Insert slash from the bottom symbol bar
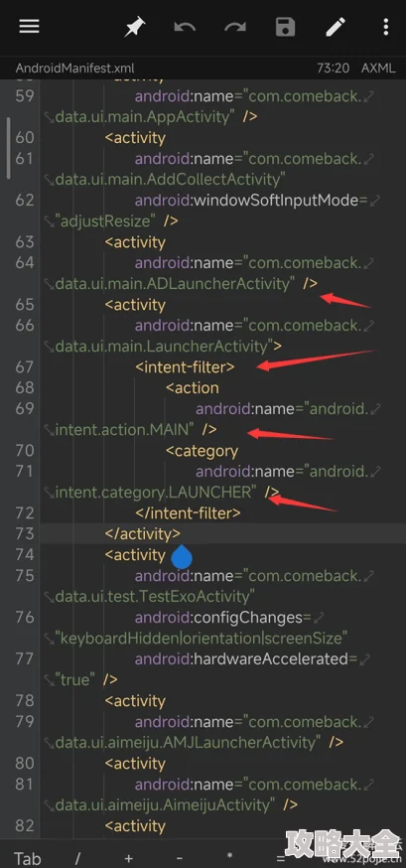 (x=78, y=859)
